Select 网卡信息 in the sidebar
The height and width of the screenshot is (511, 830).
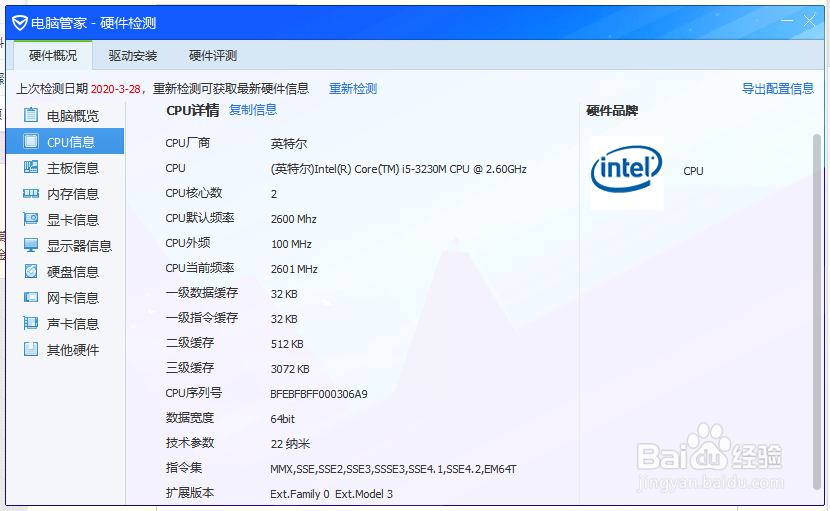click(65, 298)
